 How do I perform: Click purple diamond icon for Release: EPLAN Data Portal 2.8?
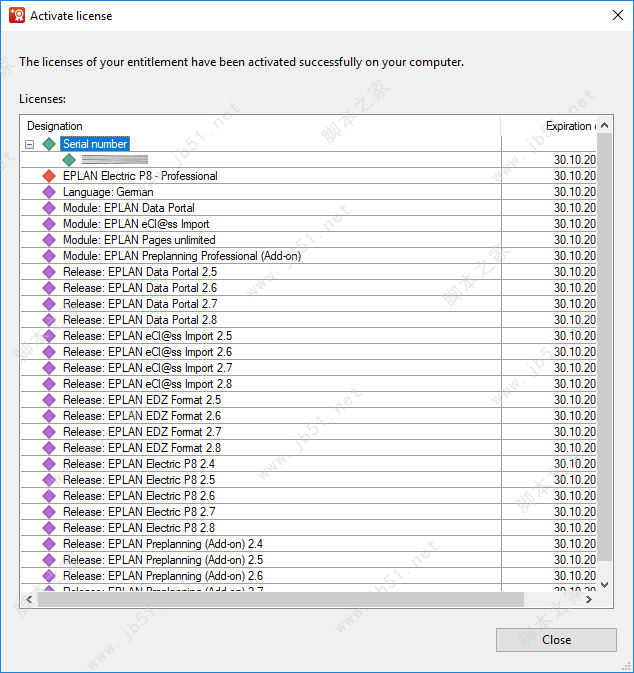tap(49, 320)
